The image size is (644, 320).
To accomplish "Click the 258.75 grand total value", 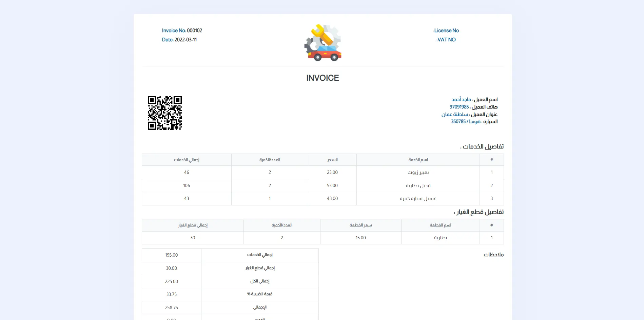I will coord(171,307).
